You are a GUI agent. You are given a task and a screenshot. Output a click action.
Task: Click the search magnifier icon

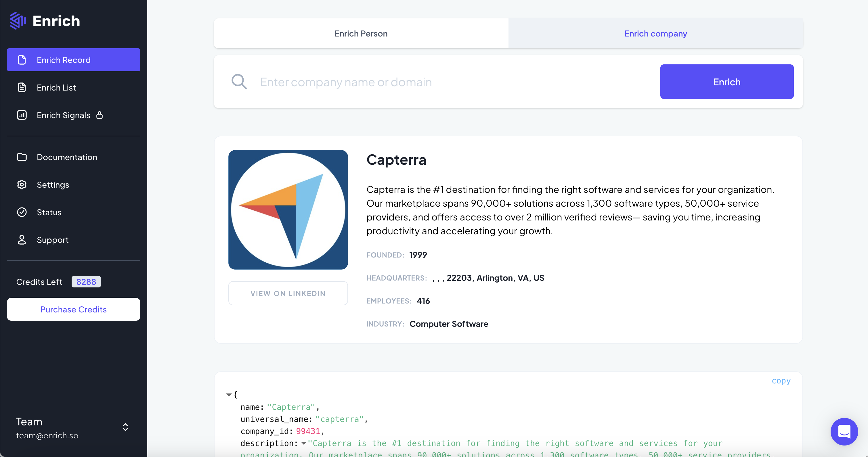(239, 82)
